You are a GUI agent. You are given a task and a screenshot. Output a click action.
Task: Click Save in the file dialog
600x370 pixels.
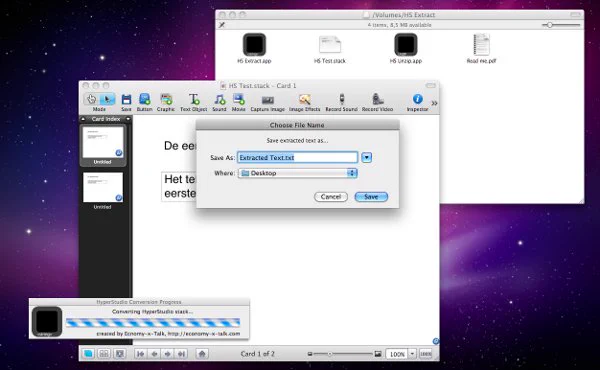371,197
